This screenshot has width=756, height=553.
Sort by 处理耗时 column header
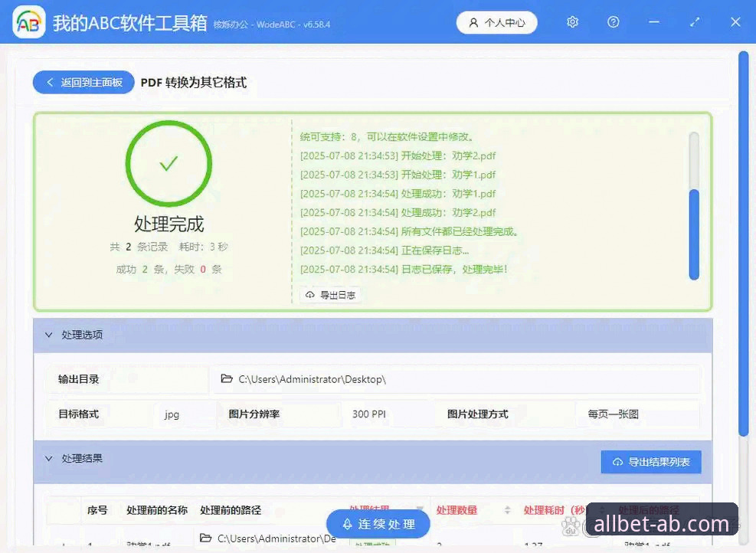(x=555, y=510)
